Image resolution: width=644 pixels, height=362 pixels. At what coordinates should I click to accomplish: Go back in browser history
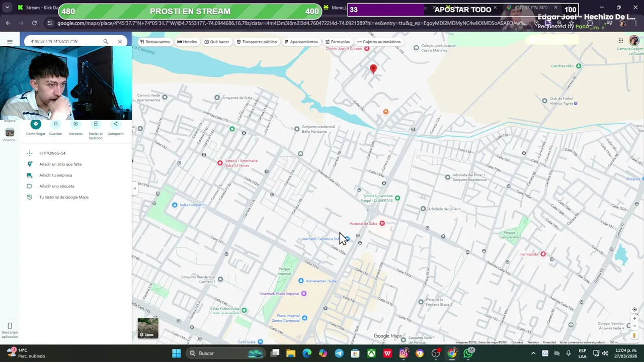(x=8, y=23)
